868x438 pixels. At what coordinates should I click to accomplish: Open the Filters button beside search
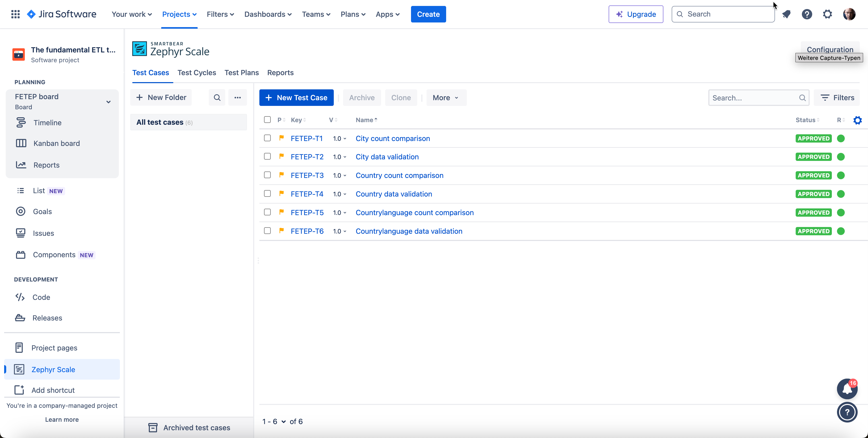[837, 98]
